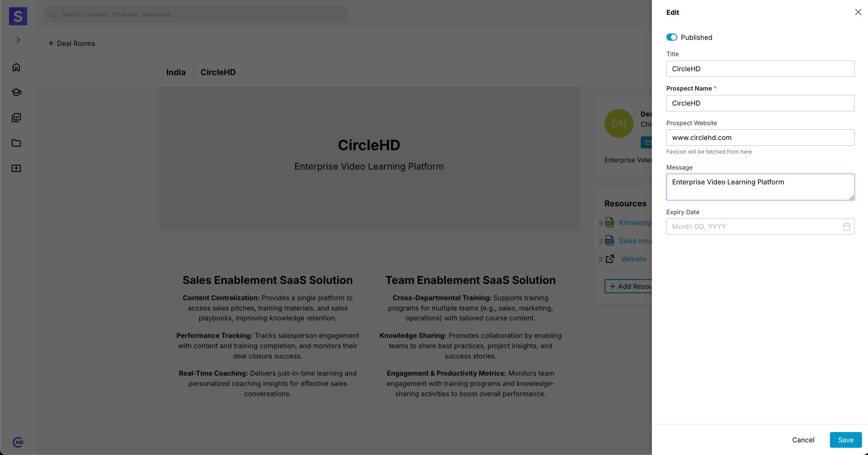The image size is (868, 455).
Task: Cancel the edit panel
Action: point(803,440)
